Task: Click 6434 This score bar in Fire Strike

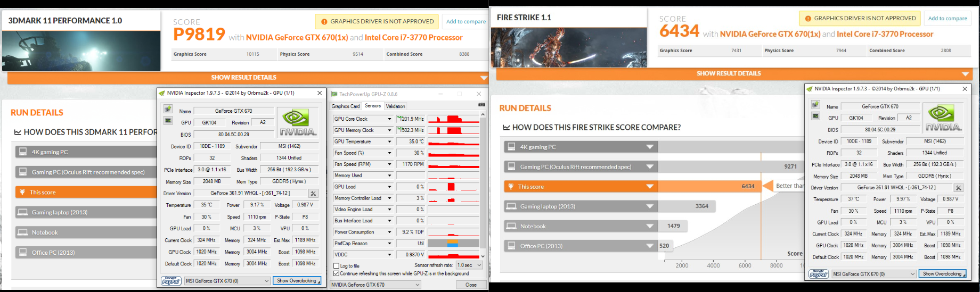Action: (709, 187)
